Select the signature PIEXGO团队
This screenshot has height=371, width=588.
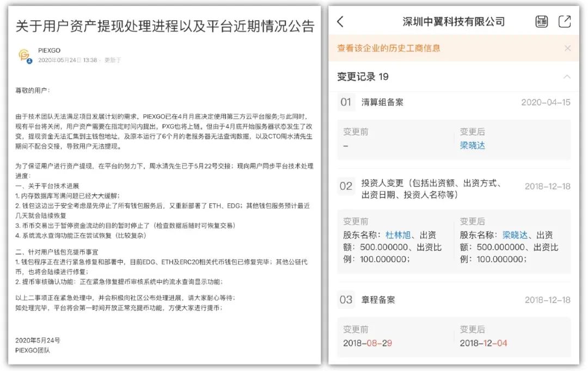[x=33, y=350]
